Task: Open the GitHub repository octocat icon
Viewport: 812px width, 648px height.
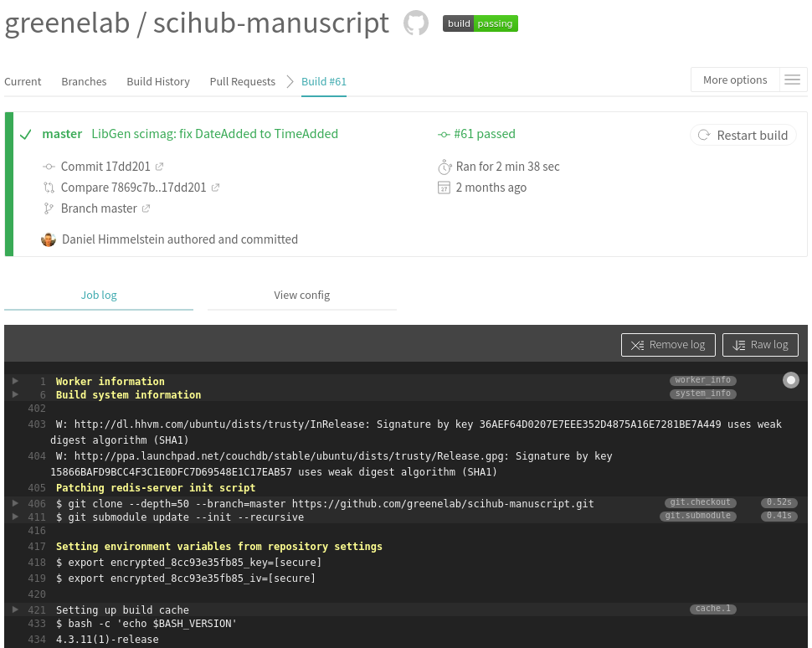Action: pyautogui.click(x=416, y=23)
